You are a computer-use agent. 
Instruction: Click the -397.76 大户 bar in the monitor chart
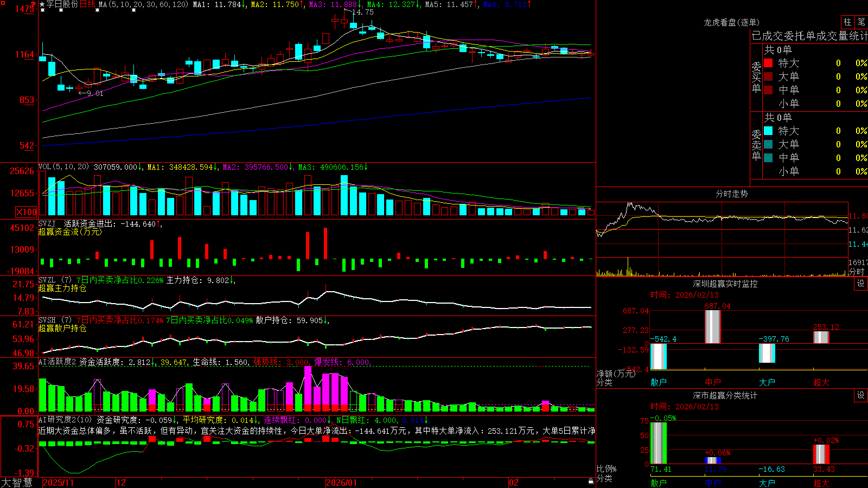tap(767, 353)
